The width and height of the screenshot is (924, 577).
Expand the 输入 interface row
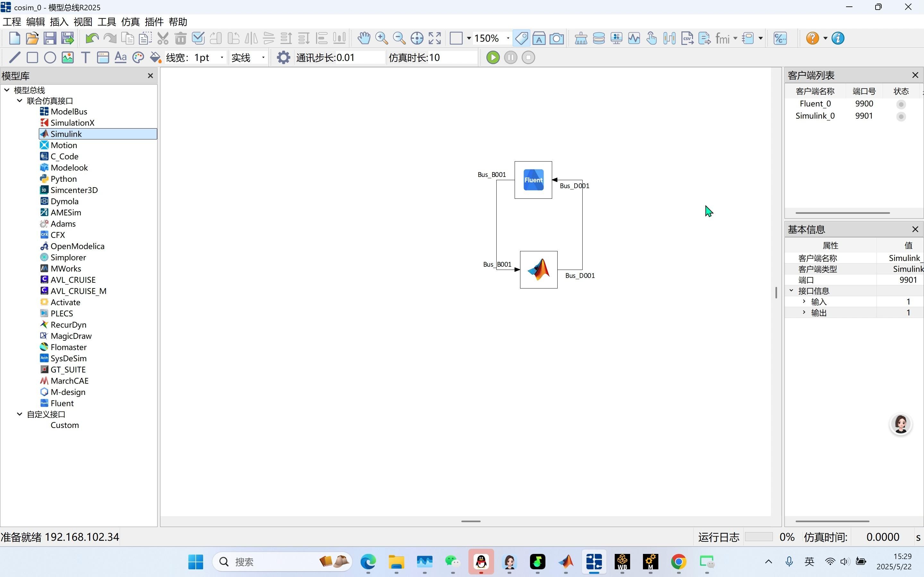[804, 301]
